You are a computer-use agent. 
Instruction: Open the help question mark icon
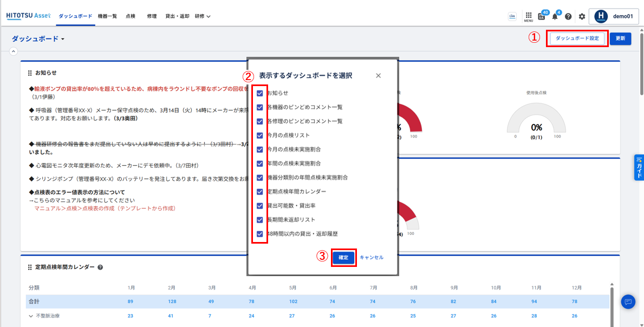(568, 17)
